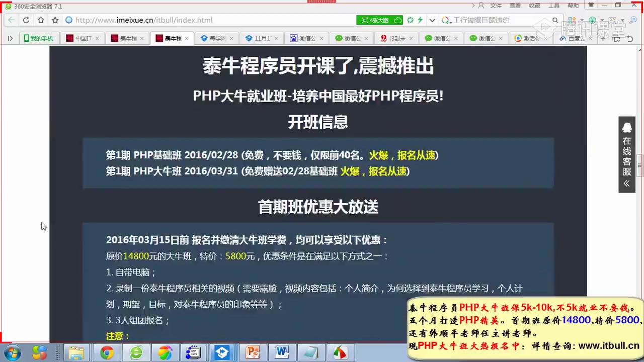644x362 pixels.
Task: Open the 工具 menu
Action: [x=554, y=6]
